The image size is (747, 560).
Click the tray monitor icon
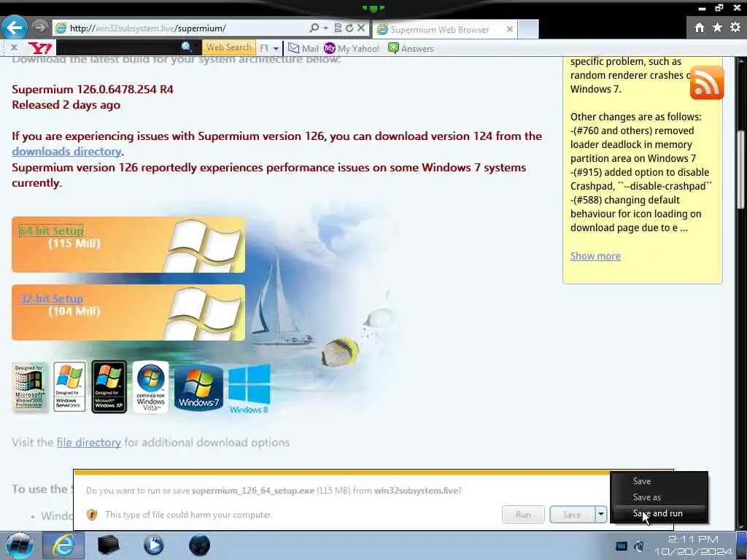tap(622, 545)
